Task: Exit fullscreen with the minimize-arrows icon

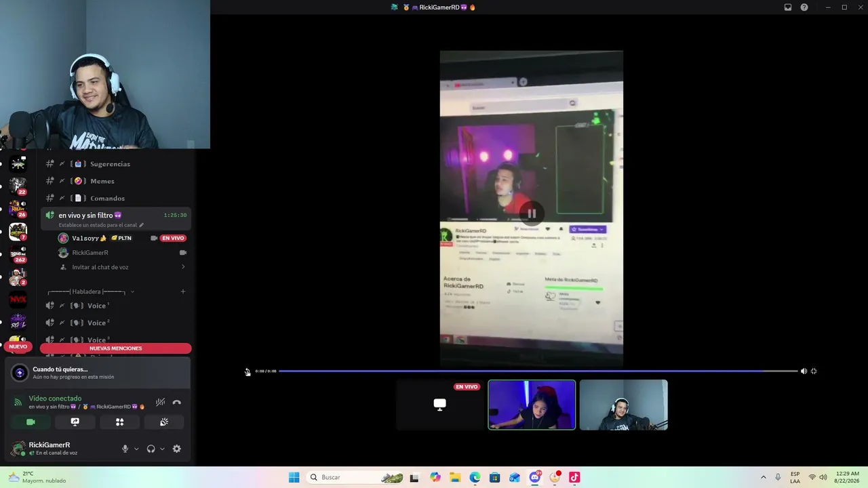Action: pos(814,371)
